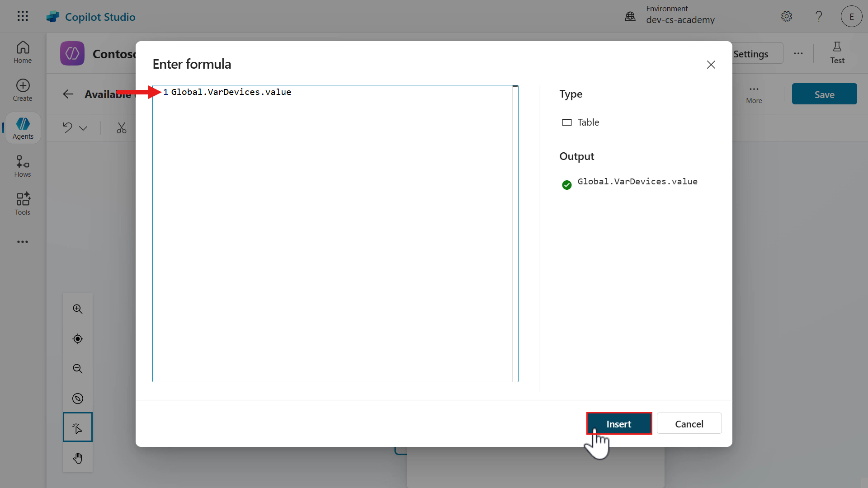Close the Enter formula dialog
This screenshot has height=488, width=868.
pyautogui.click(x=711, y=65)
